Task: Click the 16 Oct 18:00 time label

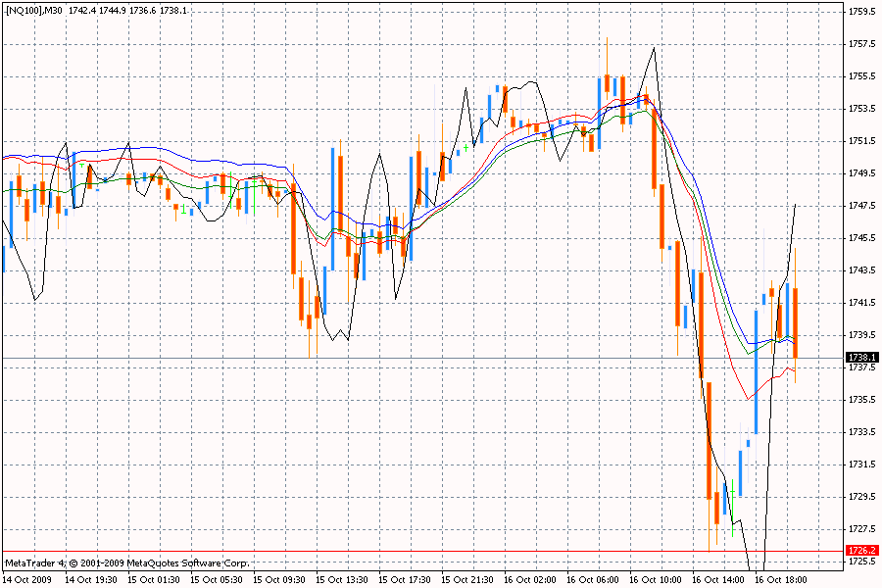Action: pos(781,579)
